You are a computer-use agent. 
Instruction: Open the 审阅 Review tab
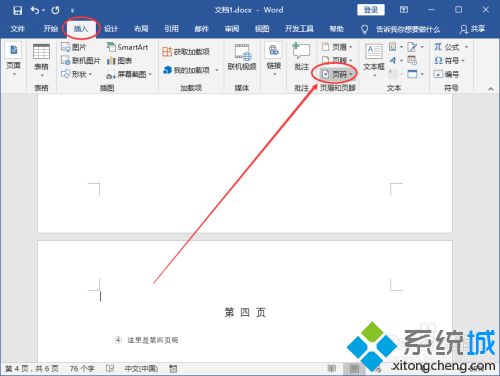[232, 29]
